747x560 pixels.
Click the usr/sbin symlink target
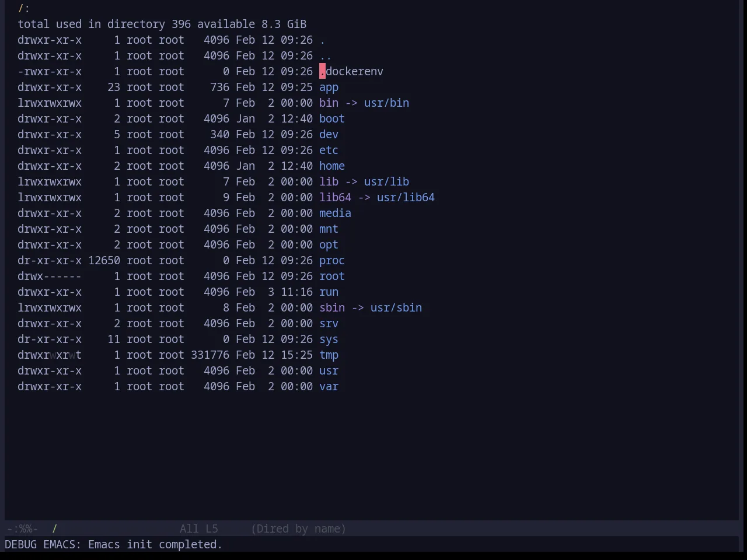click(396, 308)
